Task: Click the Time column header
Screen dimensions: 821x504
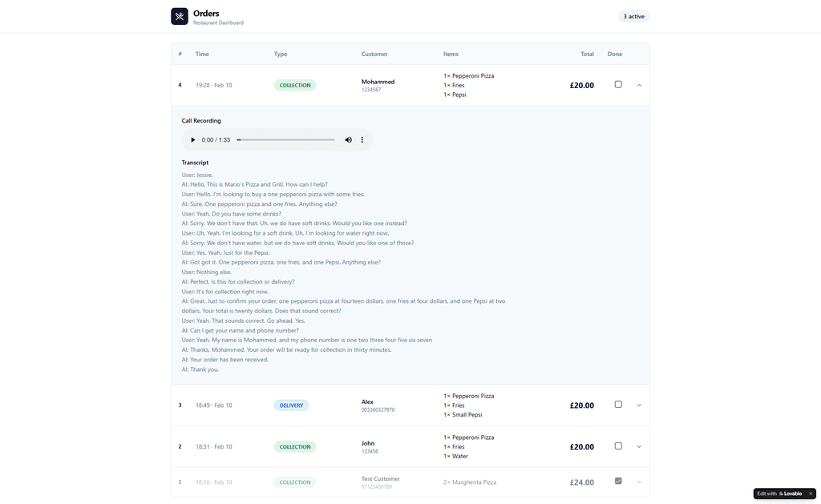Action: point(202,54)
